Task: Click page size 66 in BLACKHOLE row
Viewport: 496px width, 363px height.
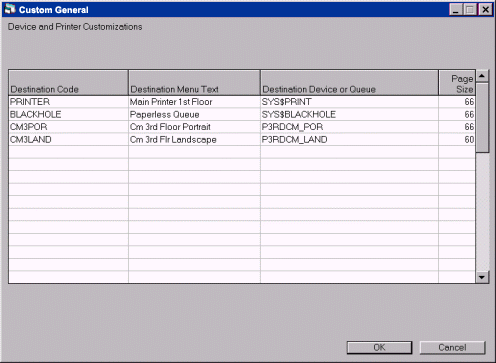Action: click(457, 114)
